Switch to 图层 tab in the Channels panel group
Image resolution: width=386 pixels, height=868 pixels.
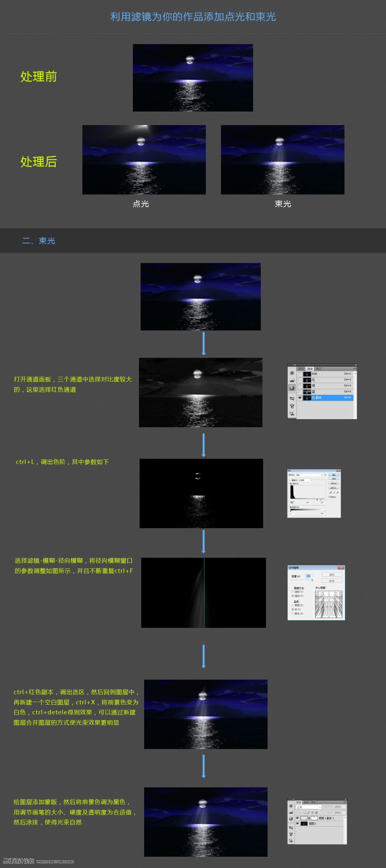(x=301, y=369)
